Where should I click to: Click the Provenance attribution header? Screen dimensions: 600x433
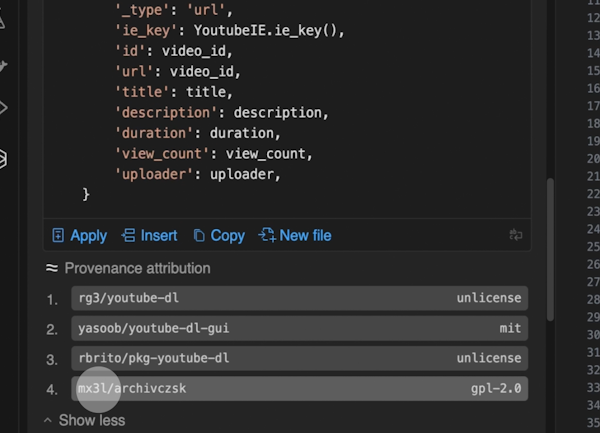(x=137, y=268)
